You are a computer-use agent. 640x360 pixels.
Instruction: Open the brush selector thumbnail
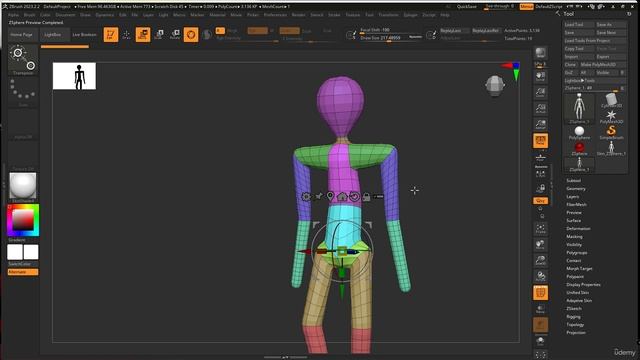[x=23, y=60]
